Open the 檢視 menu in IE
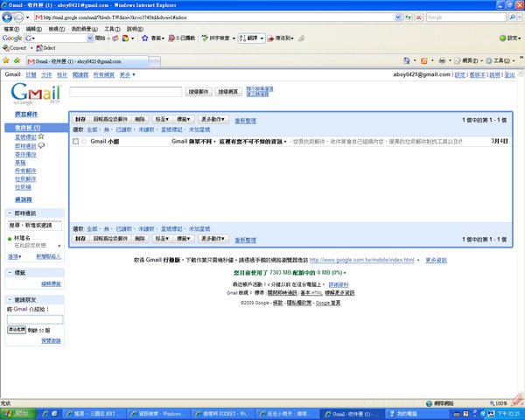The height and width of the screenshot is (420, 525). (x=57, y=29)
